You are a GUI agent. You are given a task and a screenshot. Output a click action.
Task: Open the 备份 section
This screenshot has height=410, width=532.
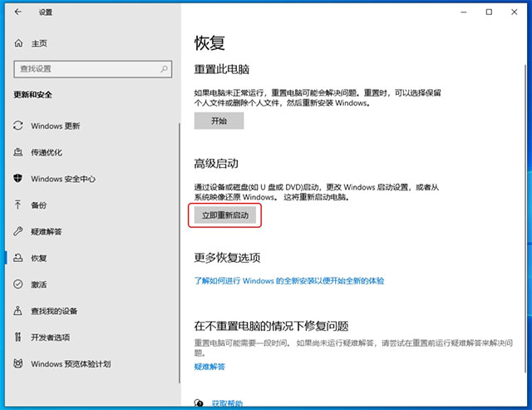click(39, 205)
